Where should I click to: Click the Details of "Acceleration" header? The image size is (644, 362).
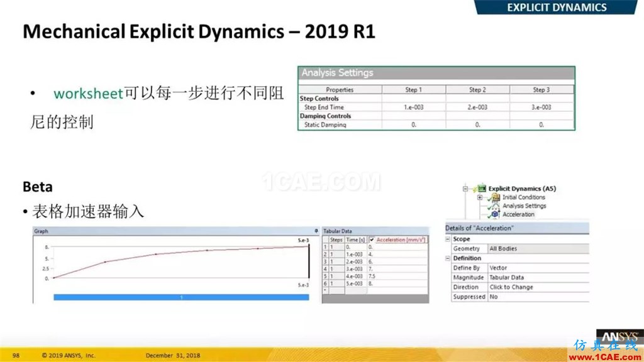click(x=517, y=228)
